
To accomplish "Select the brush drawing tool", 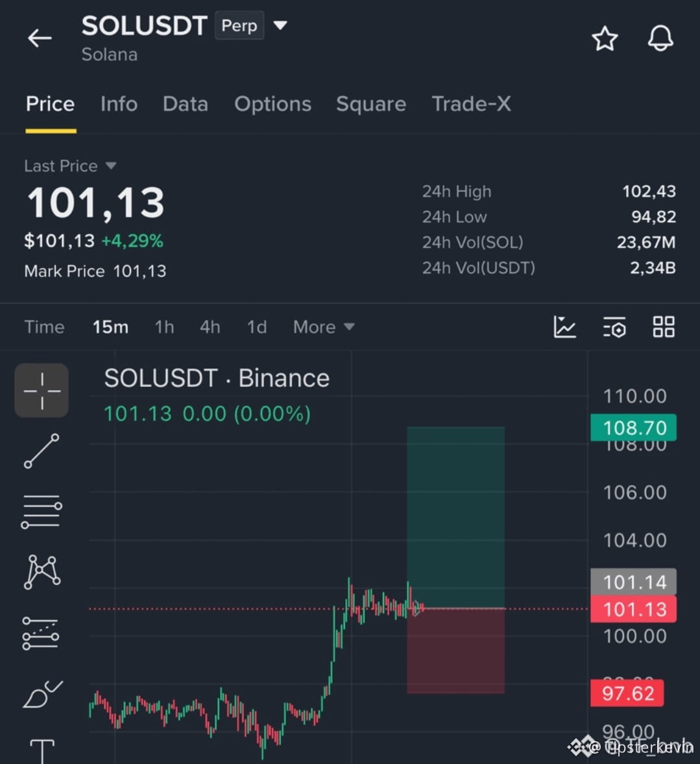I will click(x=42, y=695).
